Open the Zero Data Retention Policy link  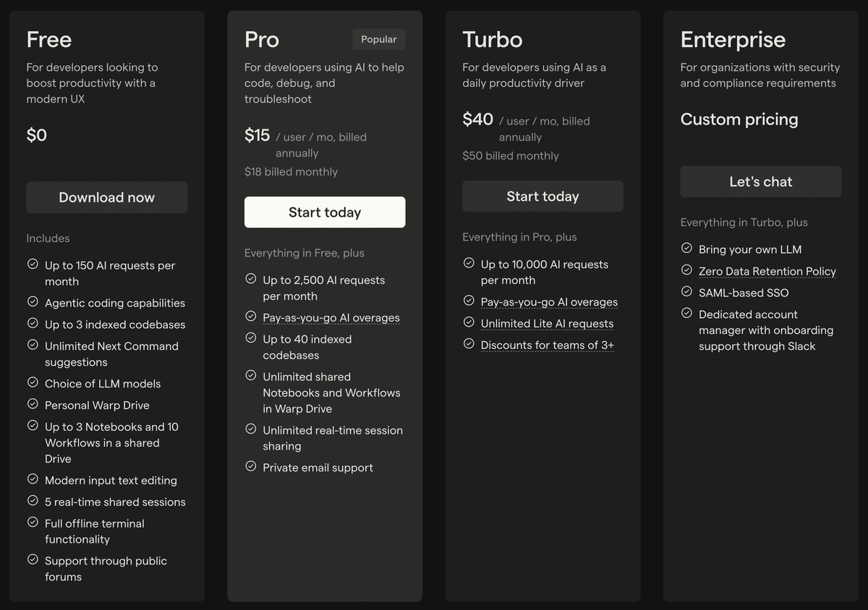point(767,272)
